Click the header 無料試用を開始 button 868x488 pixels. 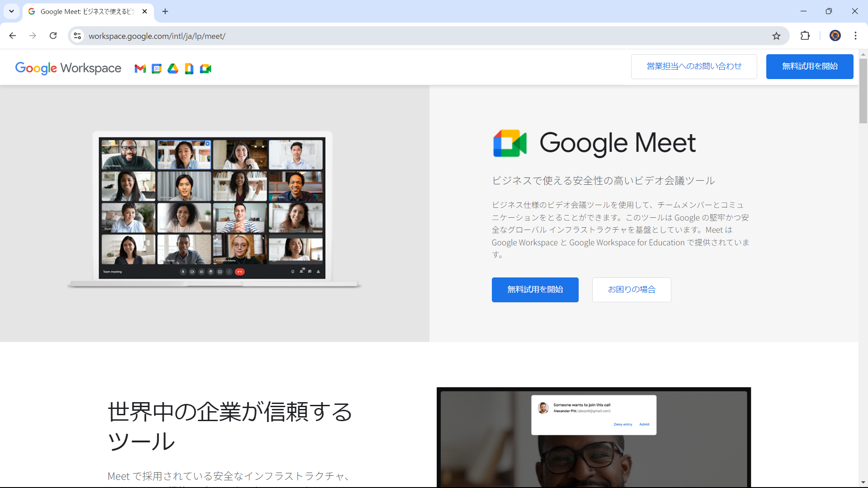click(810, 66)
